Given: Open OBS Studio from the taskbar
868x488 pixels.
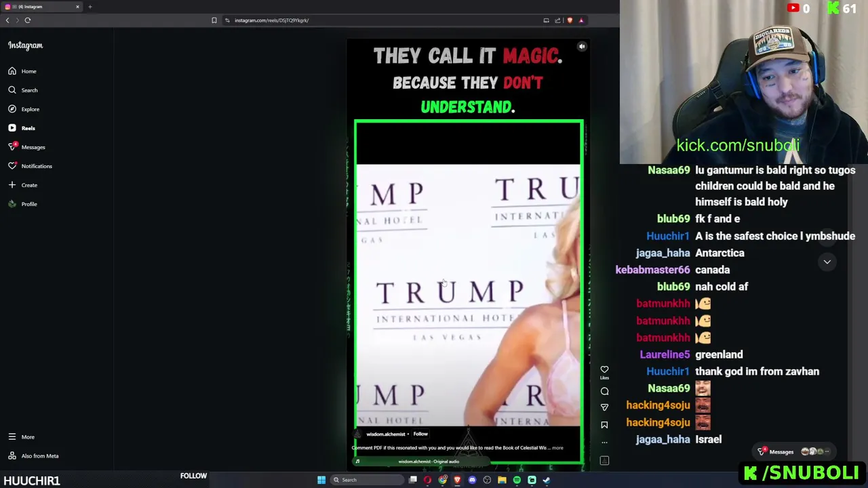Looking at the screenshot, I should [x=487, y=480].
